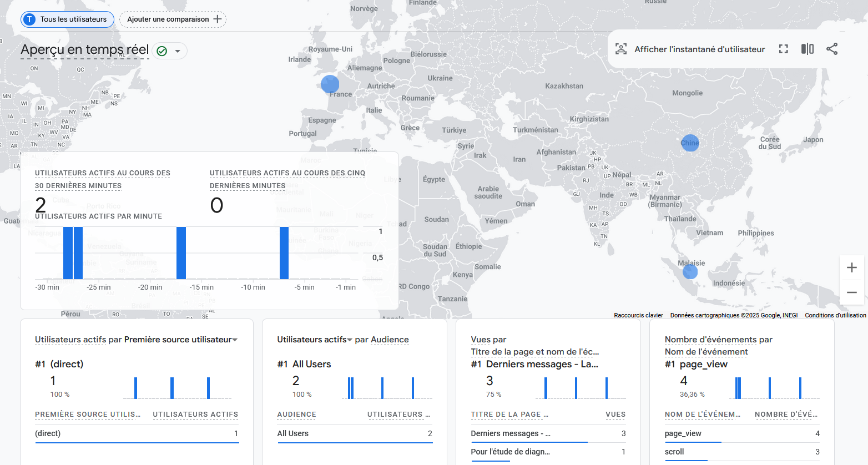The height and width of the screenshot is (465, 868).
Task: Zoom out on the map
Action: (x=852, y=292)
